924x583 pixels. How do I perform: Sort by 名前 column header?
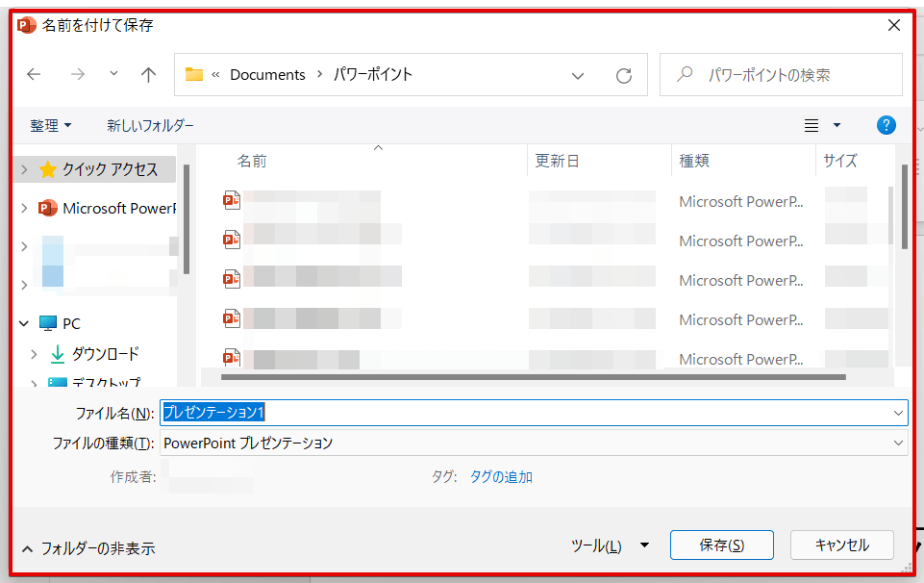point(252,161)
